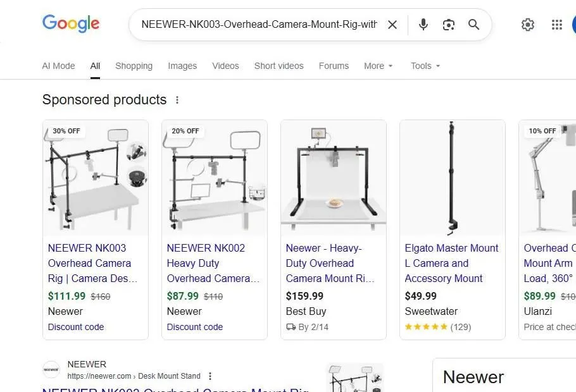
Task: Open the Sponsored products three-dot menu
Action: [x=177, y=100]
